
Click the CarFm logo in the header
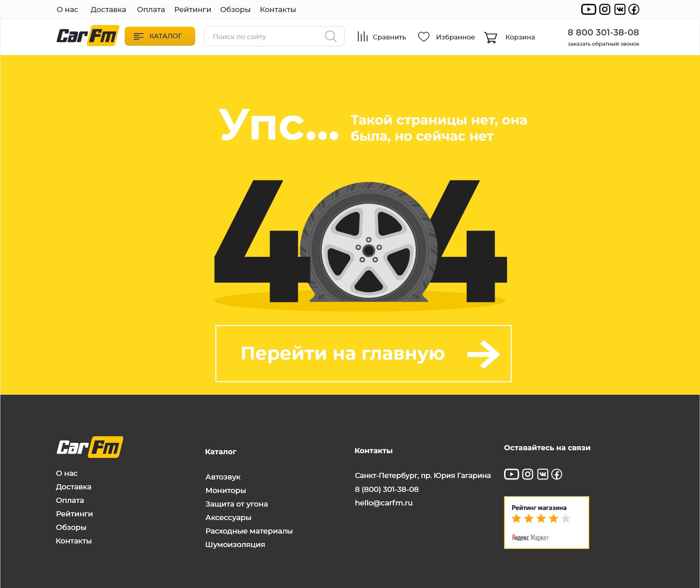click(x=87, y=35)
